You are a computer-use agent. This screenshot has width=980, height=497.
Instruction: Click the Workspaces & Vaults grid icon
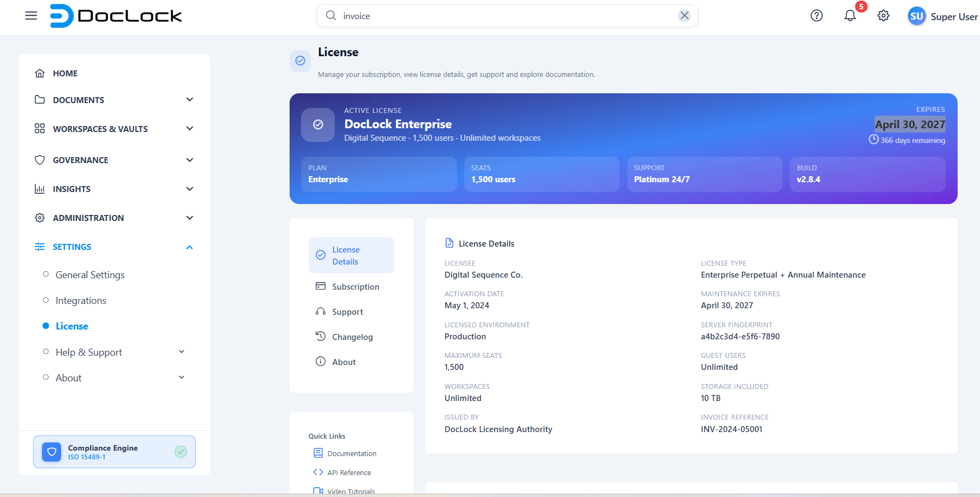[40, 128]
